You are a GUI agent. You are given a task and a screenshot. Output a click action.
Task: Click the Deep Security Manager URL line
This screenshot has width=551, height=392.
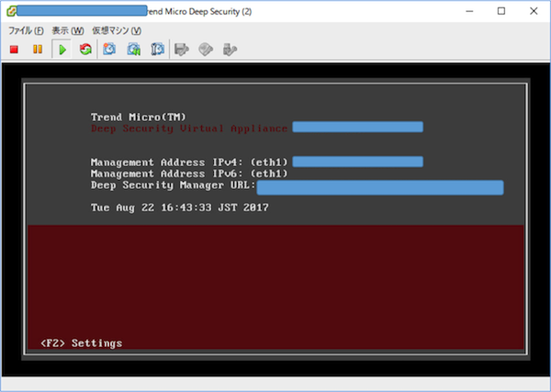(x=297, y=186)
